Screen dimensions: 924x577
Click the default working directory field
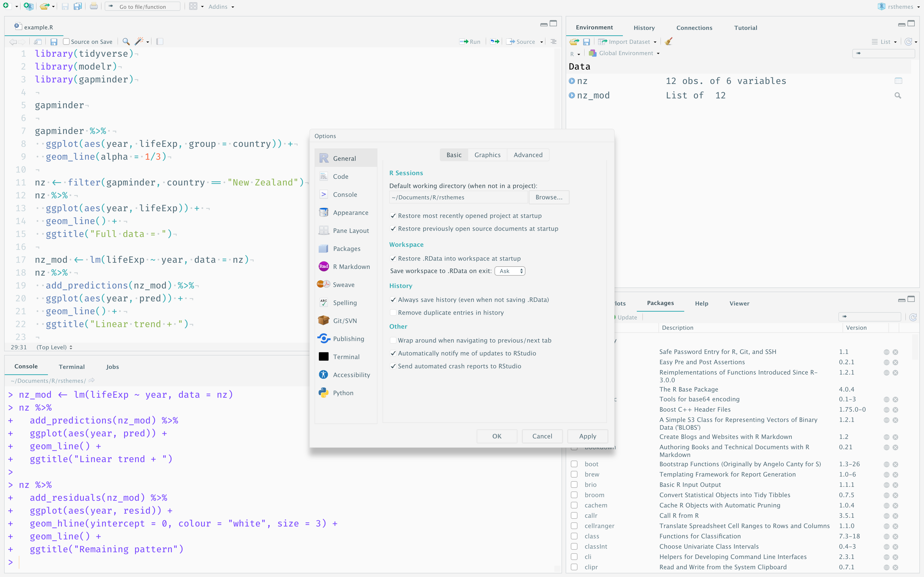tap(458, 197)
